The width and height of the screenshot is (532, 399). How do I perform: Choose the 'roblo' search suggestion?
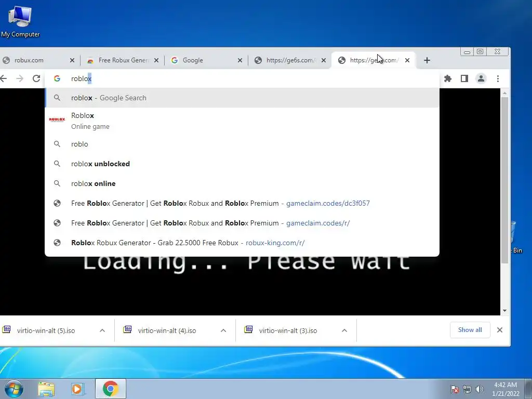click(242, 144)
